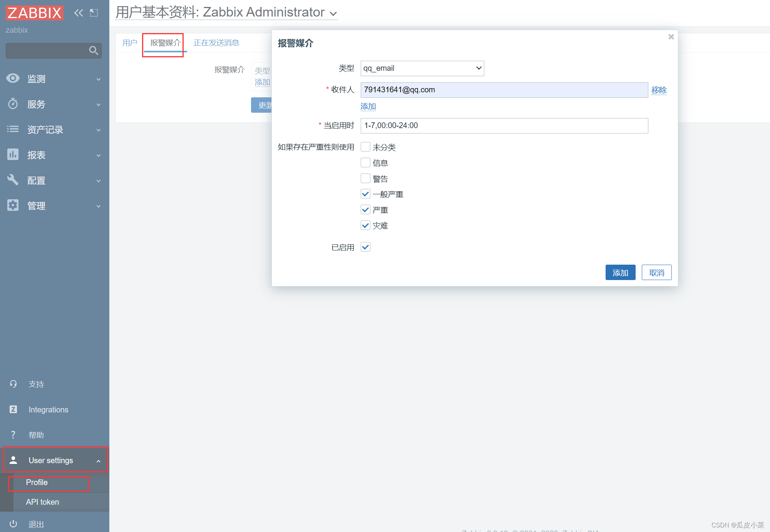Open the 监测 sidebar menu
The image size is (770, 532).
coord(54,79)
